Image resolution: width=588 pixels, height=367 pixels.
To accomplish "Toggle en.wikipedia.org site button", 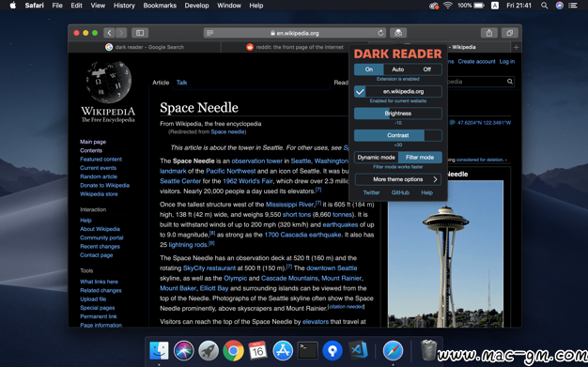I will pyautogui.click(x=404, y=91).
